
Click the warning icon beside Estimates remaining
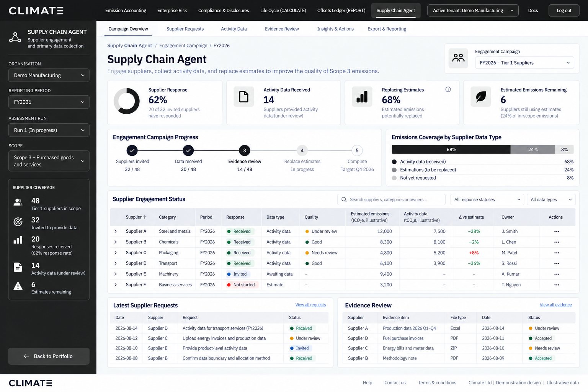(x=18, y=286)
